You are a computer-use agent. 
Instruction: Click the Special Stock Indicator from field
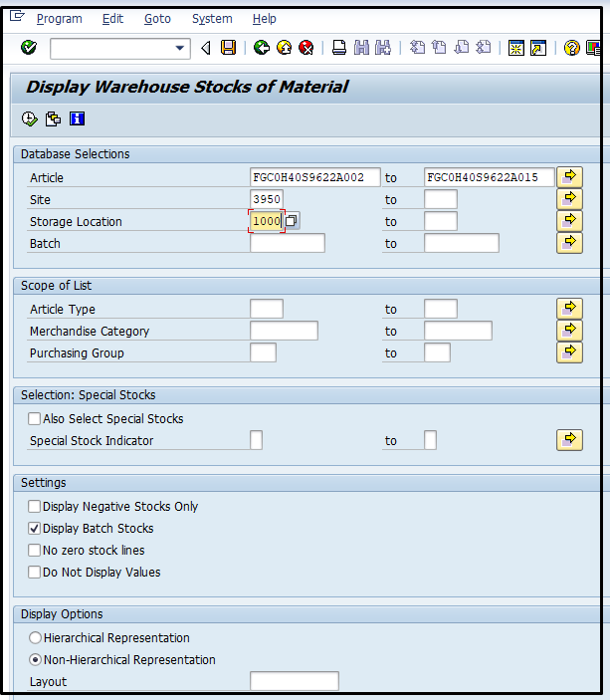[256, 440]
